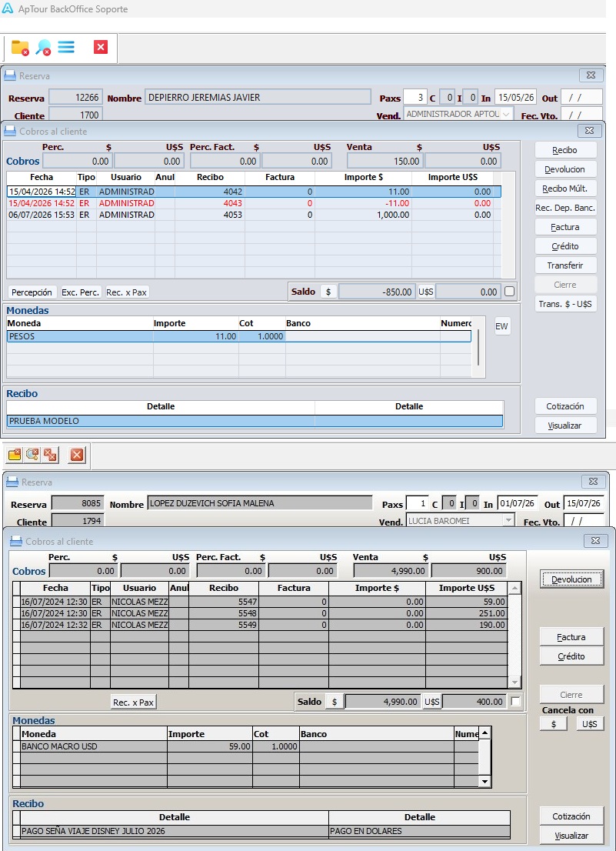Image resolution: width=616 pixels, height=851 pixels.
Task: Click the up arrow of the BANCO MACRO USD grid
Action: click(485, 733)
